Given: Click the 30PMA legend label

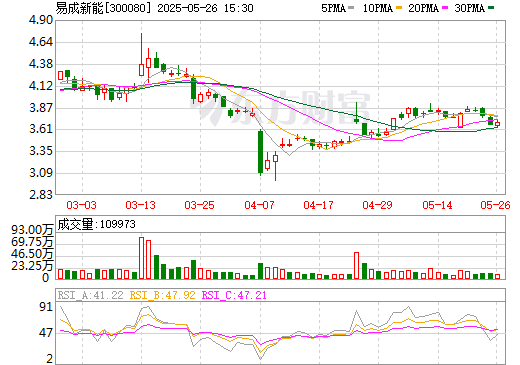Looking at the screenshot, I should (x=469, y=8).
